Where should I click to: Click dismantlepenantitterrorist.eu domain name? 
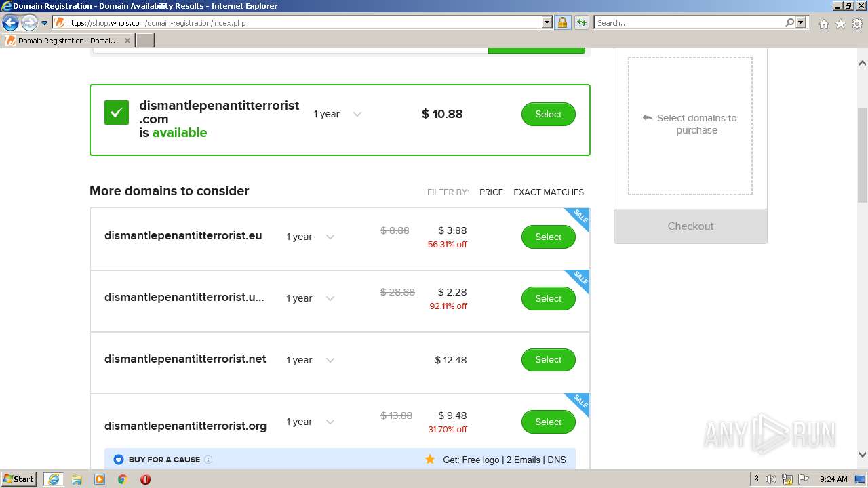[183, 236]
